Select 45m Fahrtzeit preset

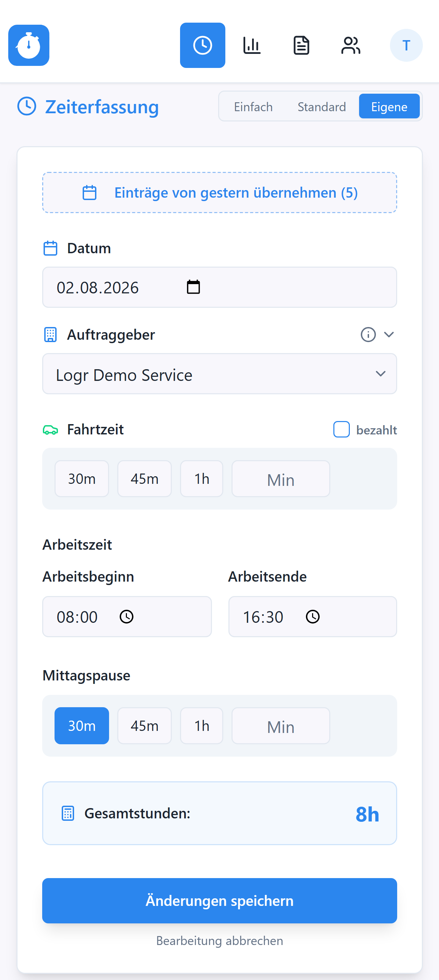coord(144,479)
